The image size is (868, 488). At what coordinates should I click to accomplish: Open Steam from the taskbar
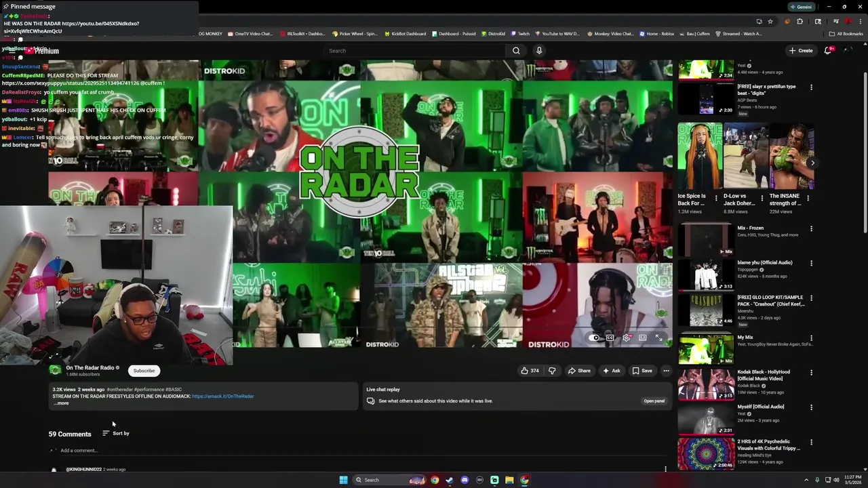click(x=450, y=480)
